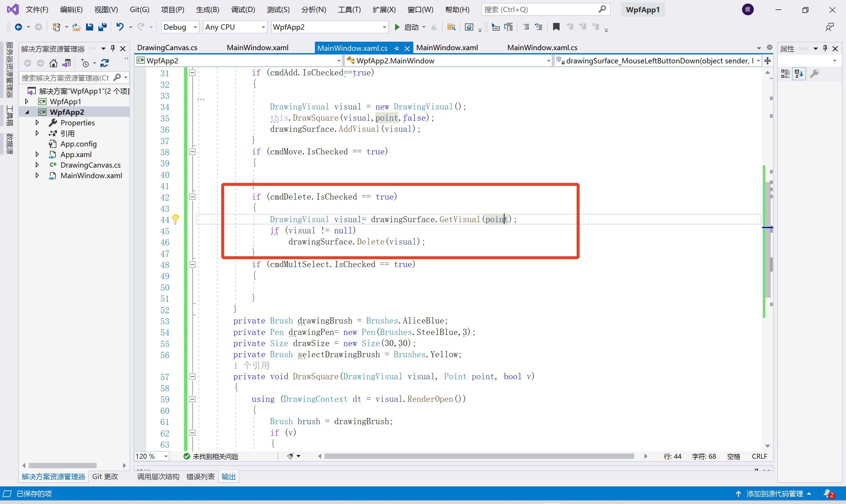
Task: Collapse the code block at line 42
Action: (192, 197)
